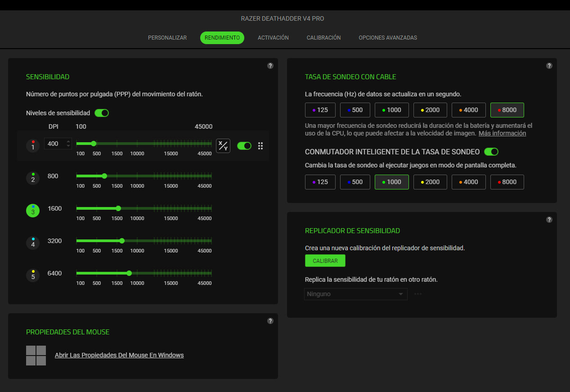The image size is (570, 392).
Task: Click the 1600 DPI value of stage 3
Action: [54, 208]
